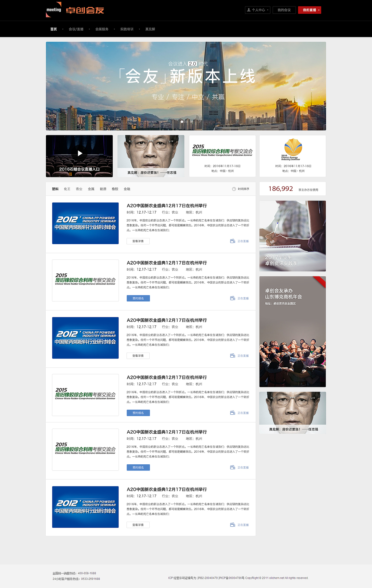Viewport: 372px width, 588px height.
Task: Open the 2010 China's Energy Industry Seminar card
Action: tap(293, 156)
